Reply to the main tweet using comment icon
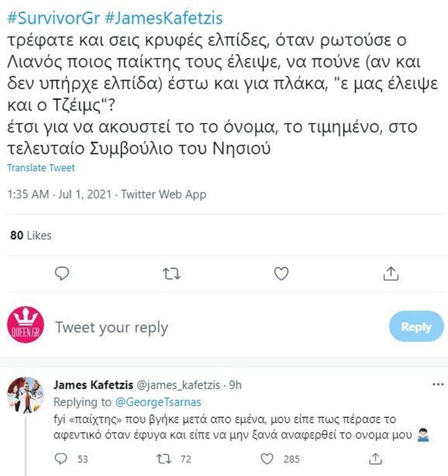Viewport: 448px width, 476px height. 63,273
